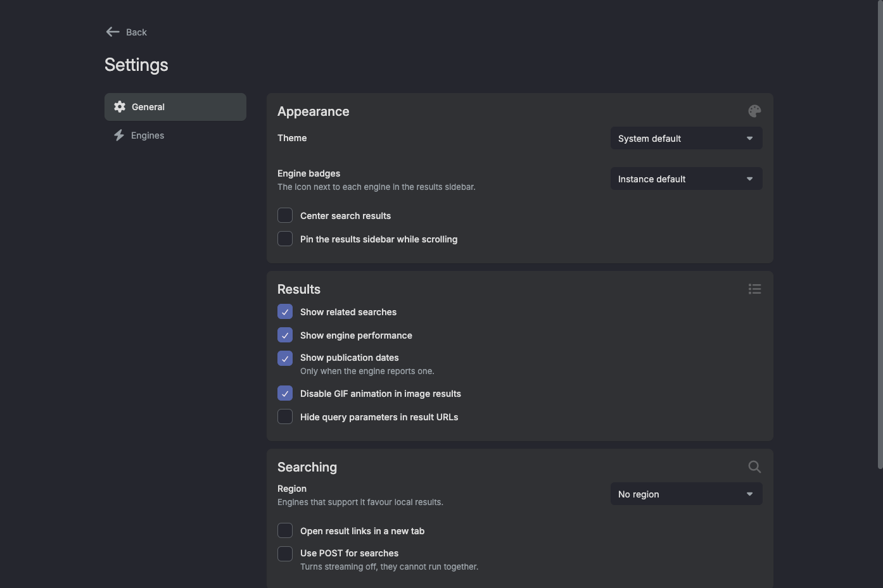Enable Open result links in a new tab

coord(285,531)
